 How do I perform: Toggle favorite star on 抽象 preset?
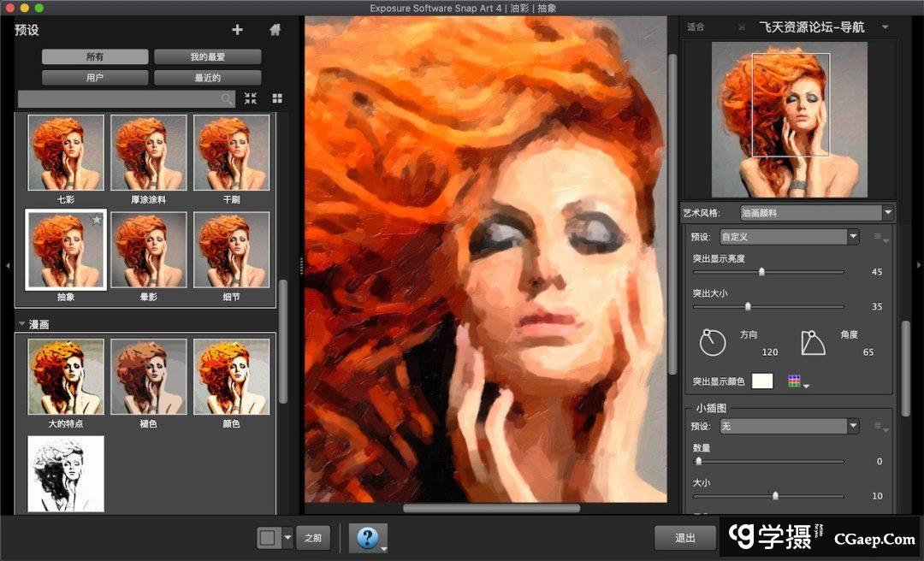pyautogui.click(x=97, y=221)
